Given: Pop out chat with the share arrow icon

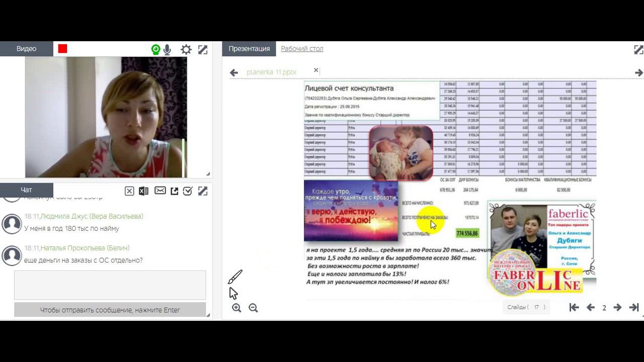Looking at the screenshot, I should tap(175, 191).
